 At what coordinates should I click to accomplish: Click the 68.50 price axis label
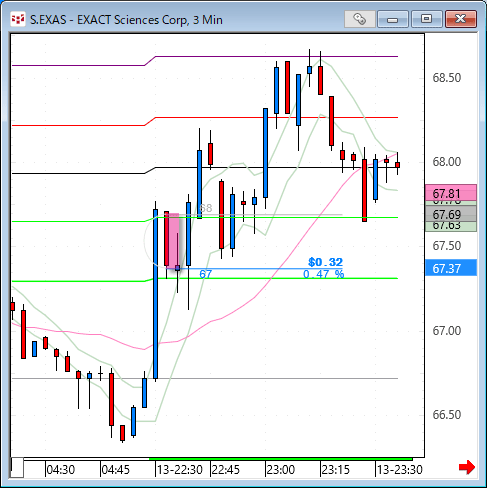[x=447, y=78]
